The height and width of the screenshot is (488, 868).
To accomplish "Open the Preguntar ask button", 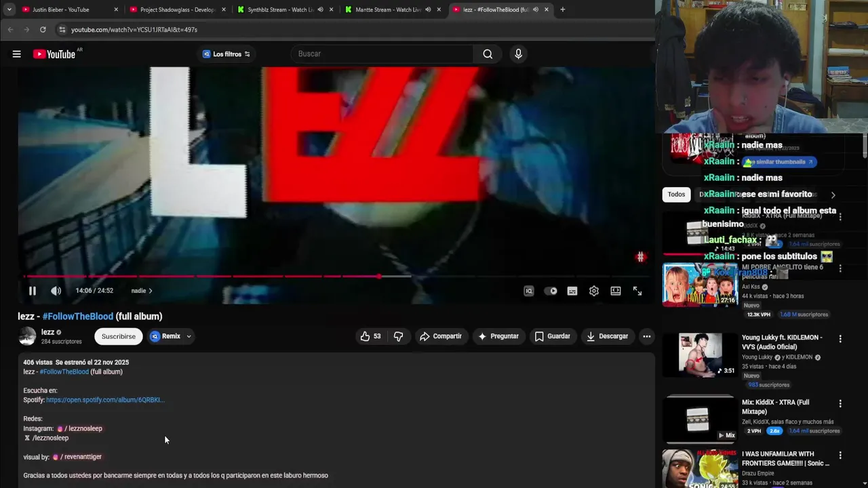I will pos(498,336).
